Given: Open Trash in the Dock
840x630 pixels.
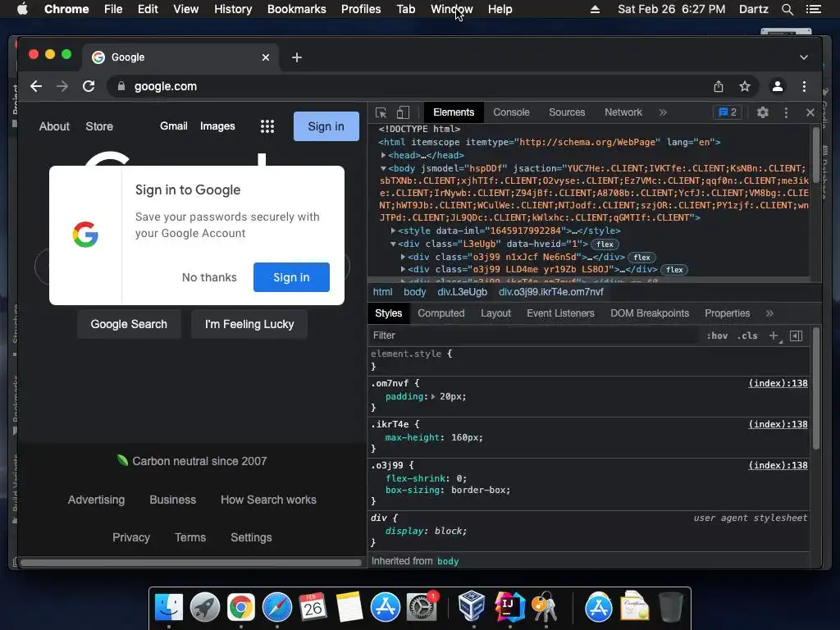Looking at the screenshot, I should point(670,607).
